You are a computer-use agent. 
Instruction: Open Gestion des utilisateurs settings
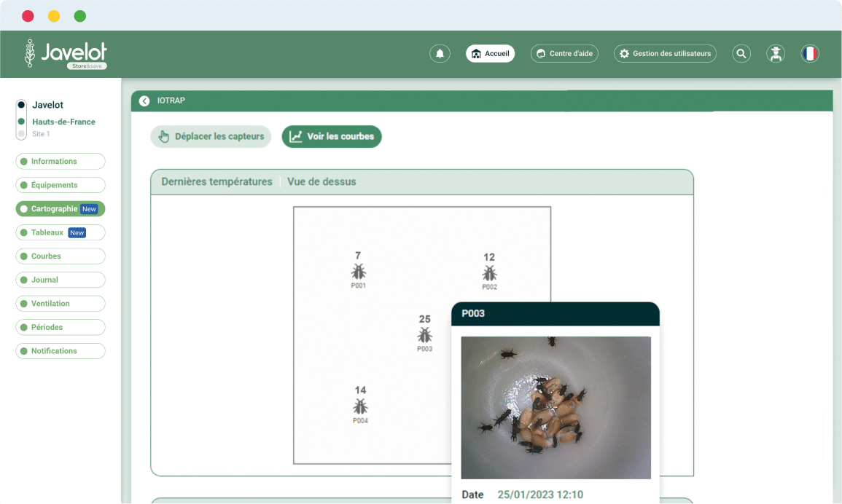665,54
